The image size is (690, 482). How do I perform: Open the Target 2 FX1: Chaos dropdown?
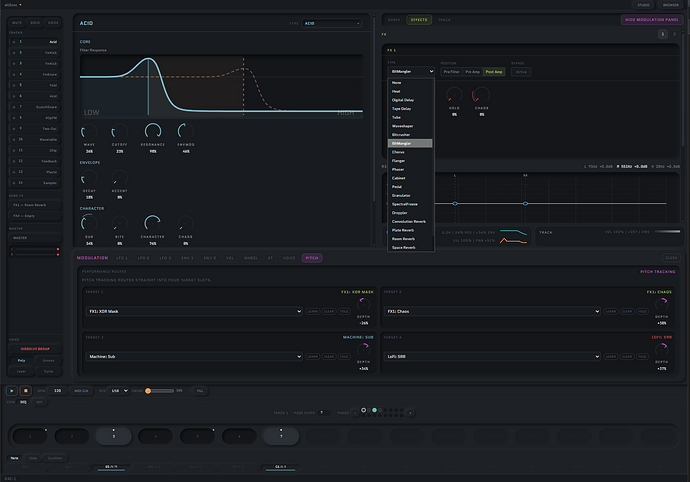(x=492, y=311)
